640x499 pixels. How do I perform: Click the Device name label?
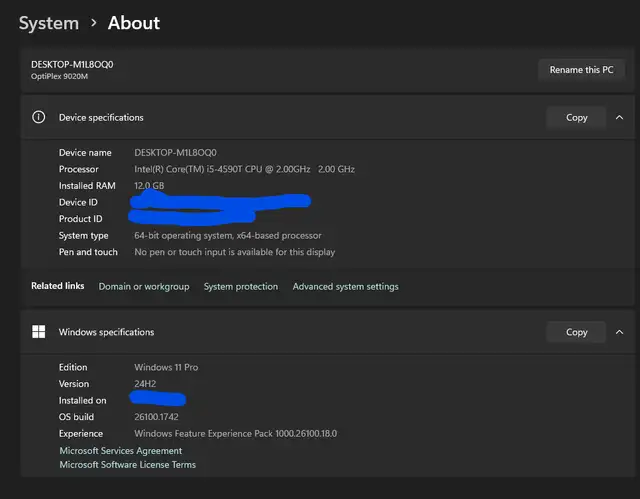(x=85, y=153)
